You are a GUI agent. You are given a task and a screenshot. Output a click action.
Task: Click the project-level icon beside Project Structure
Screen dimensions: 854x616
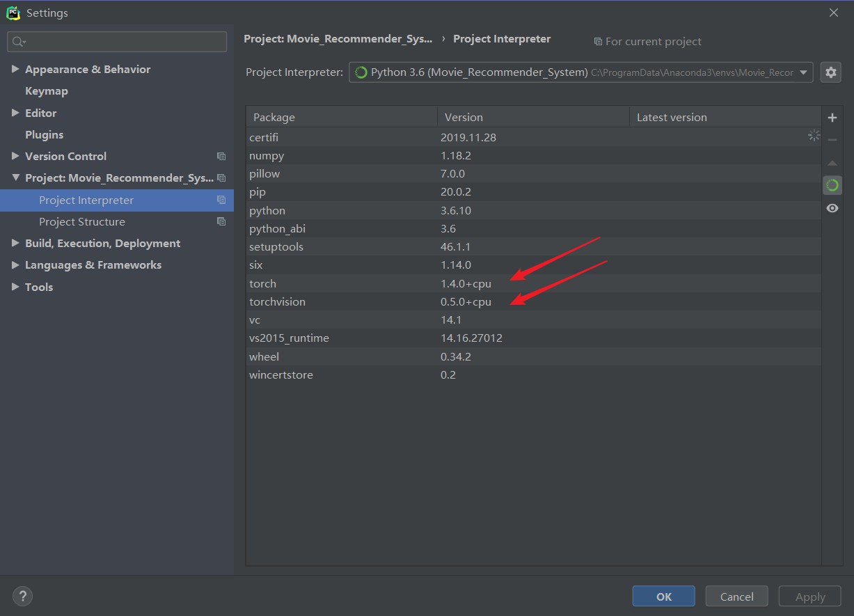pyautogui.click(x=221, y=221)
